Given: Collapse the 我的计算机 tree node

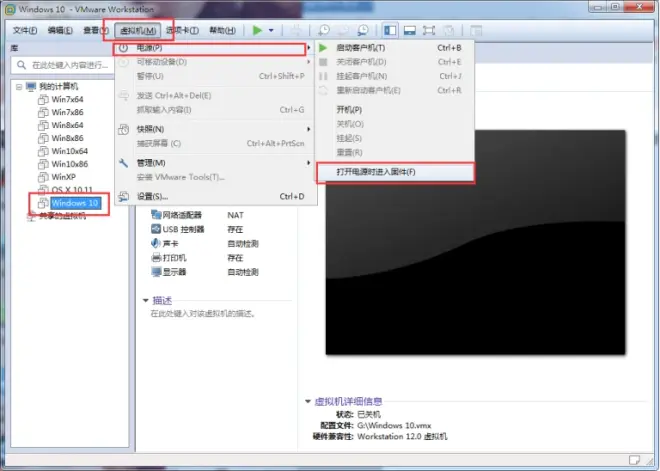Looking at the screenshot, I should [x=19, y=87].
